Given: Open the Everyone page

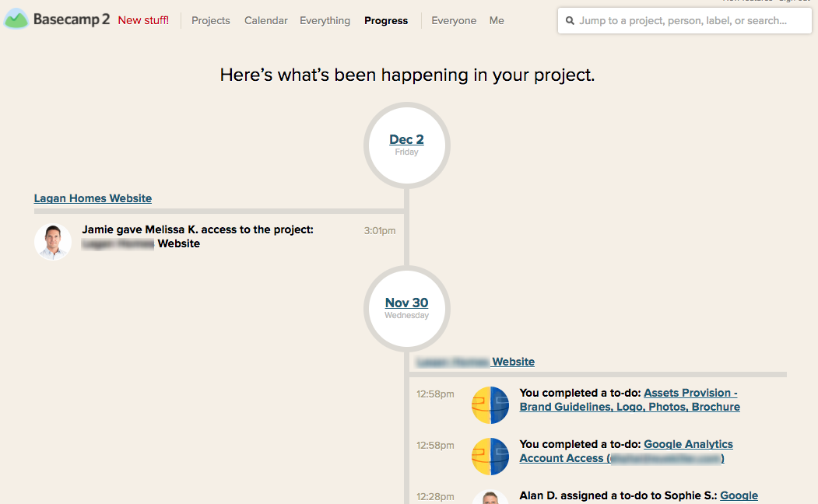Looking at the screenshot, I should pyautogui.click(x=454, y=21).
